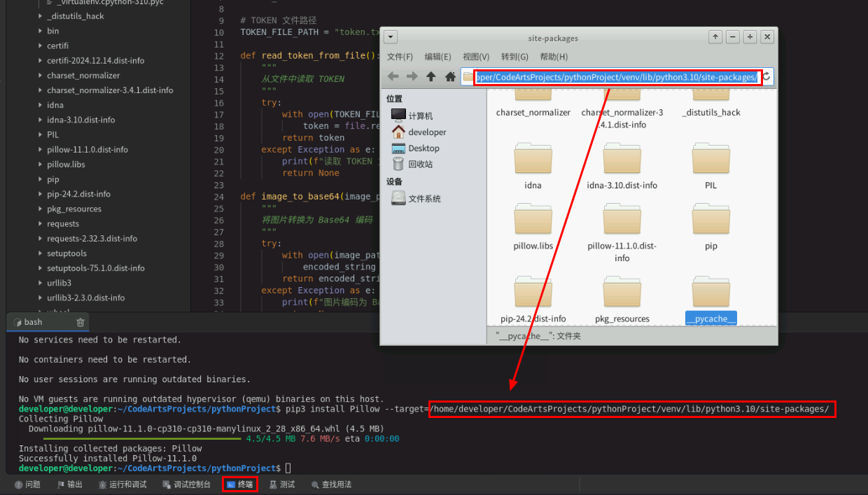Screen dimensions: 868x495
Task: Go to parent folder with up arrow
Action: click(431, 76)
